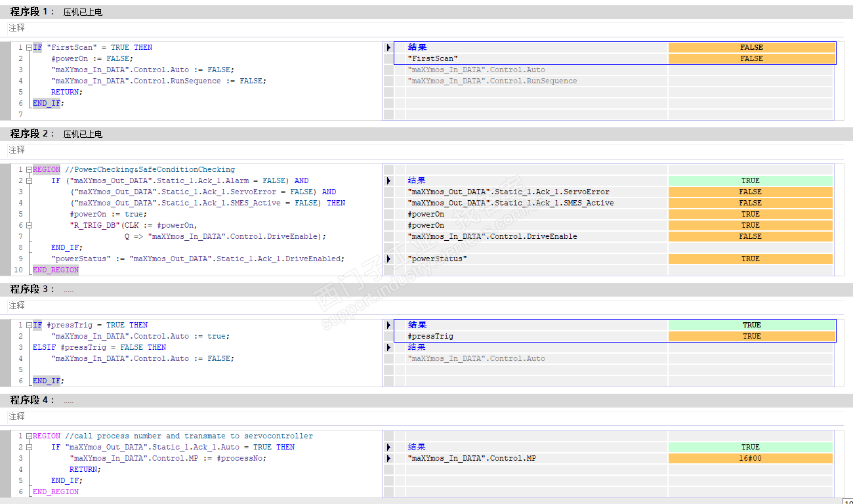Click the green TRUE result in network 4

750,447
